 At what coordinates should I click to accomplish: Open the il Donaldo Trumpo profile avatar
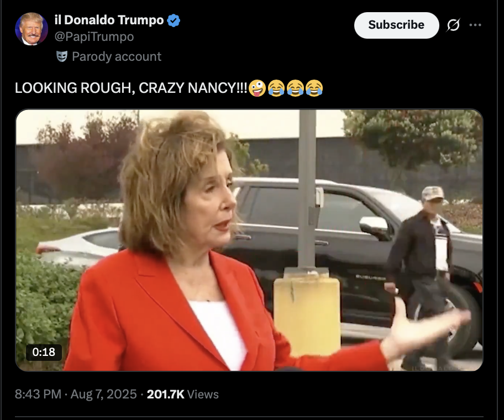32,29
